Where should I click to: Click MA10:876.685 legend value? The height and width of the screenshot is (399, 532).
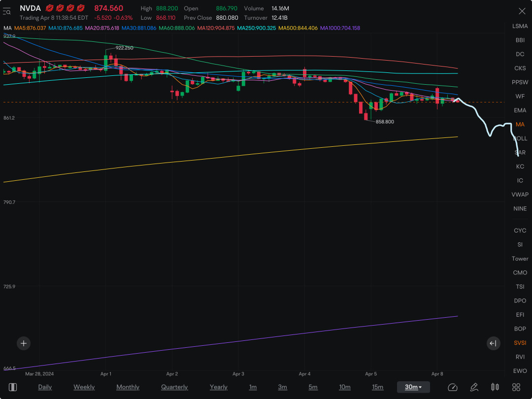(x=66, y=28)
